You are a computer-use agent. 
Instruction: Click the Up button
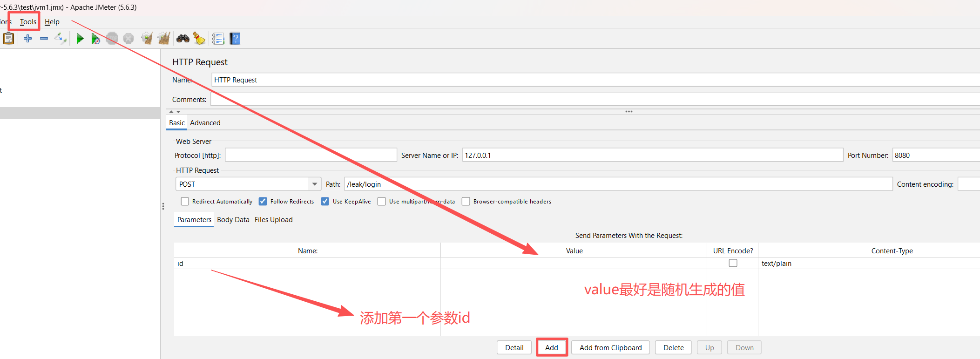pos(710,348)
